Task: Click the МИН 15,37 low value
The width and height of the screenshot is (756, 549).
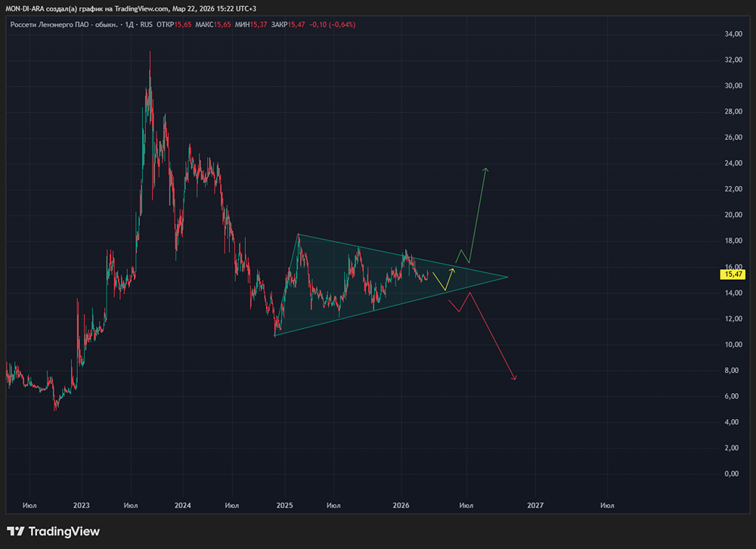Action: coord(251,25)
